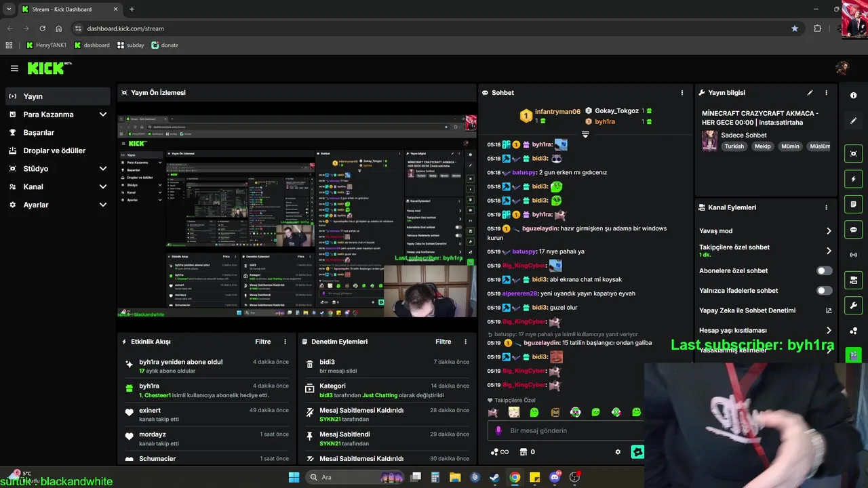Toggle Yalnızca ifadelerle sohbet switch
Image resolution: width=868 pixels, height=488 pixels.
tap(824, 291)
